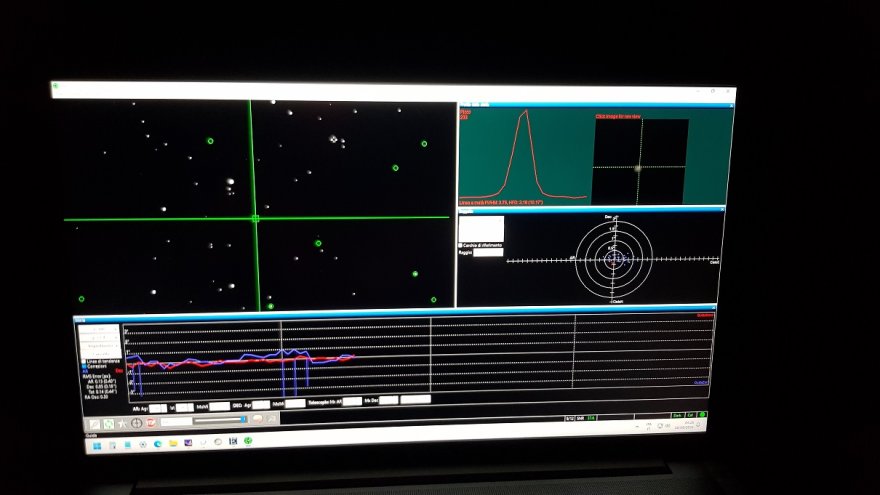Open the graph y-scale height selector
The height and width of the screenshot is (495, 880).
coord(98,338)
